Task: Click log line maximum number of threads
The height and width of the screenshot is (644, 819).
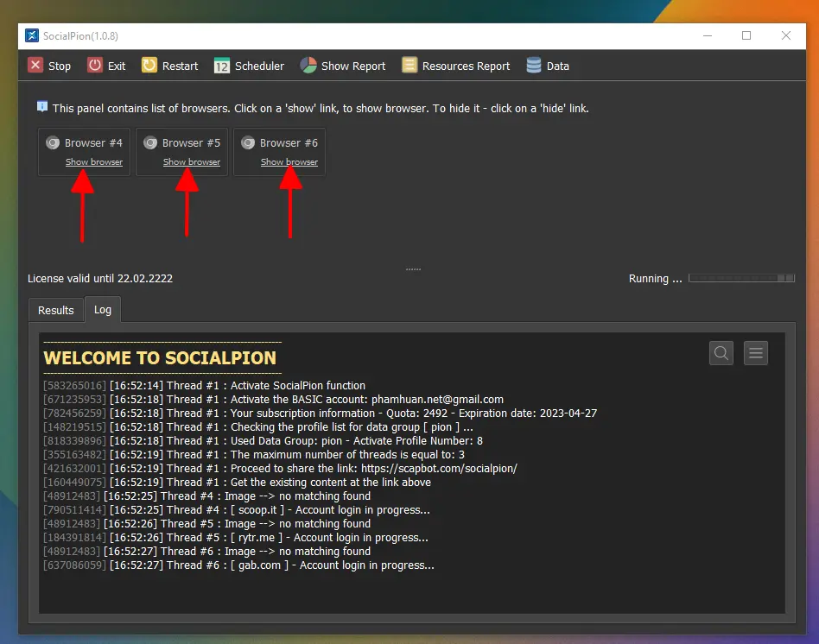Action: tap(254, 455)
